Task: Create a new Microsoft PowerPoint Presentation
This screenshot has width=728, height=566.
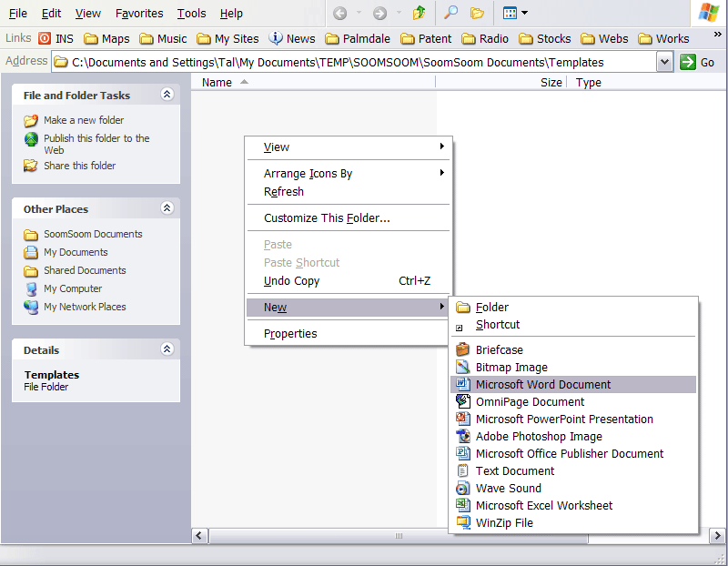Action: coord(573,419)
